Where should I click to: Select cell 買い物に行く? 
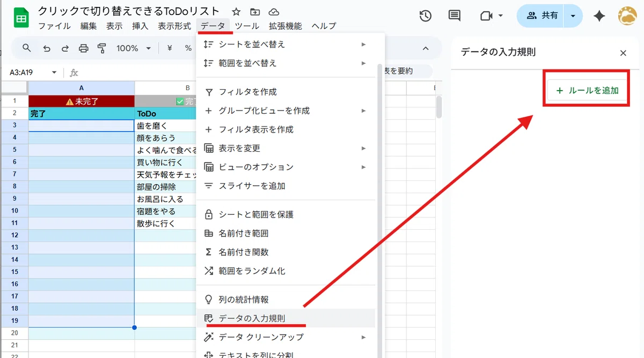(165, 162)
